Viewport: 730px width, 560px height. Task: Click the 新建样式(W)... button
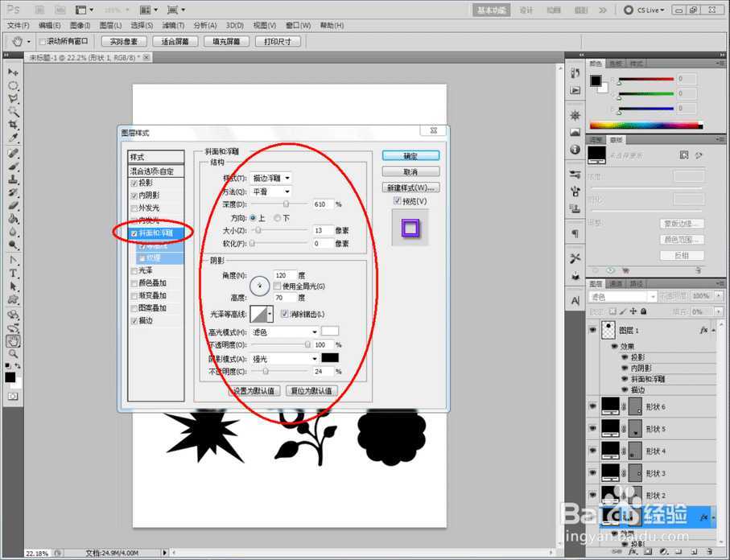point(410,187)
